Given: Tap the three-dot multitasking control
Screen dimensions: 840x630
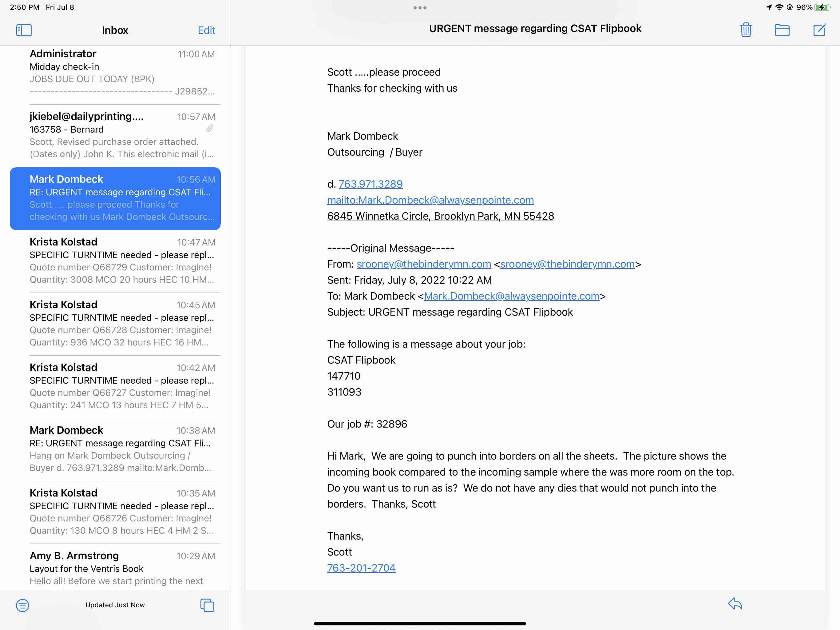Looking at the screenshot, I should coord(420,8).
